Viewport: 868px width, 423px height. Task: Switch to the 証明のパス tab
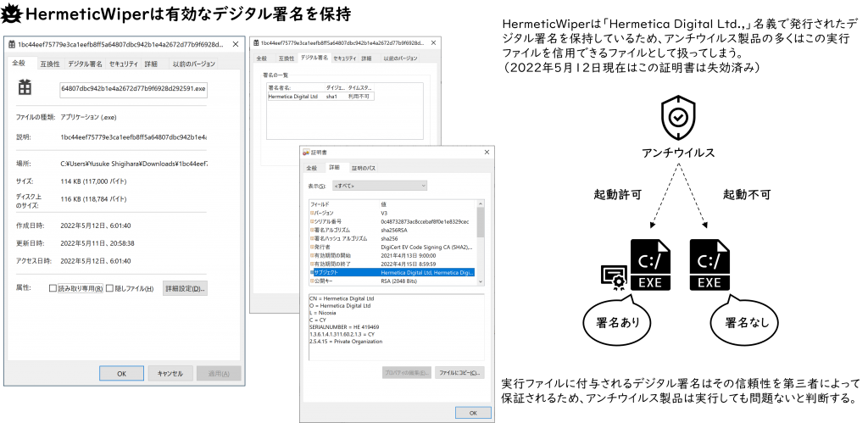pos(363,168)
